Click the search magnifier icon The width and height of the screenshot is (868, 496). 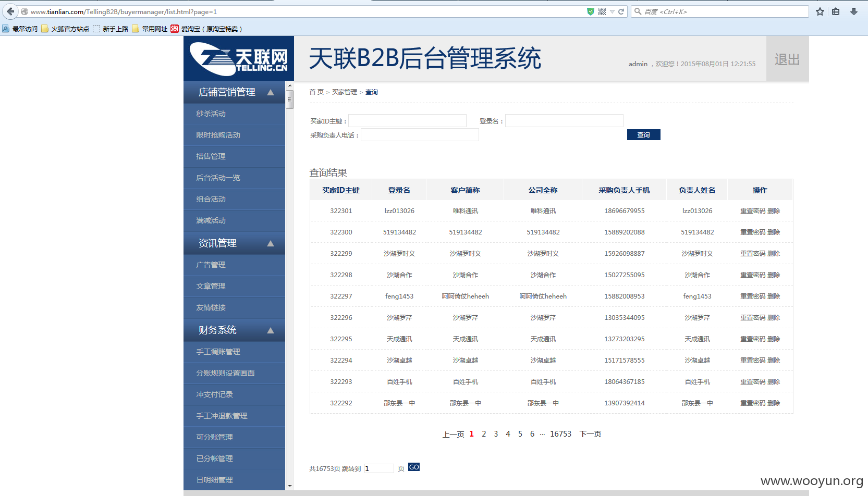(638, 11)
